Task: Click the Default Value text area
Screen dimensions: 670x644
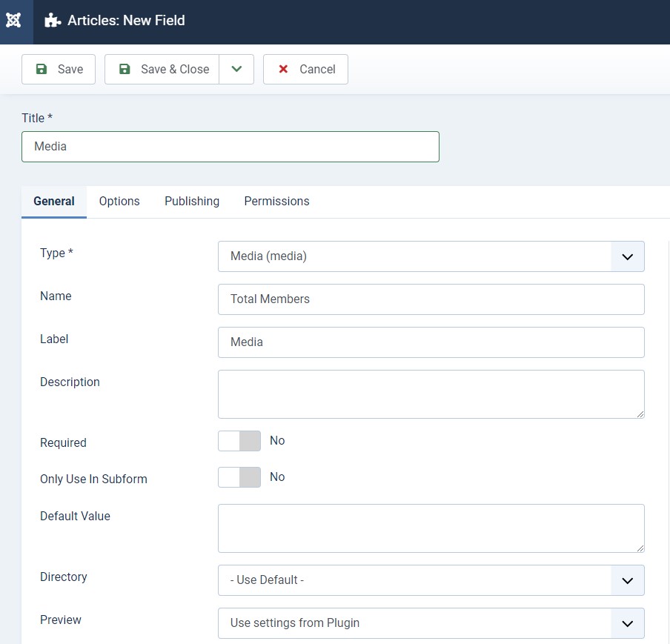Action: 431,528
